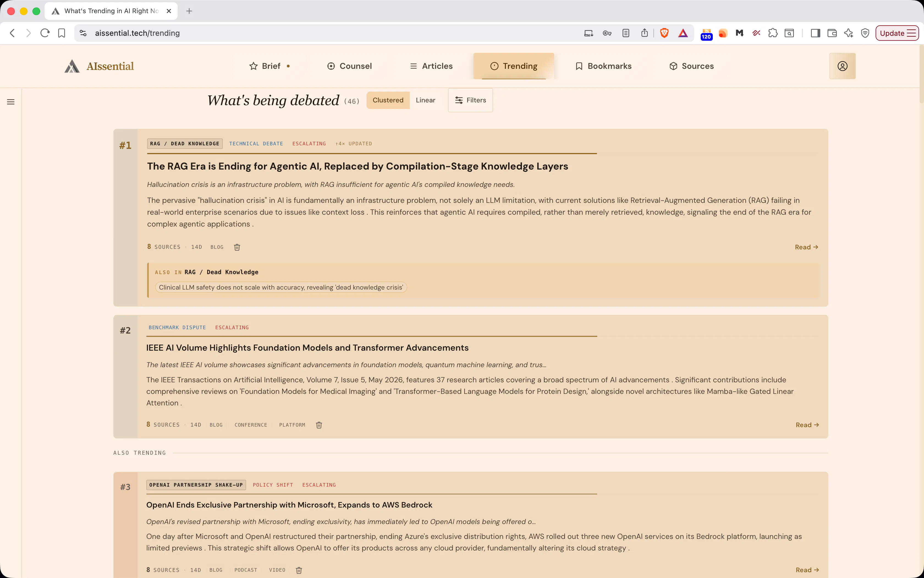Screen dimensions: 924x578
Task: Open the M extension icon
Action: tap(739, 33)
